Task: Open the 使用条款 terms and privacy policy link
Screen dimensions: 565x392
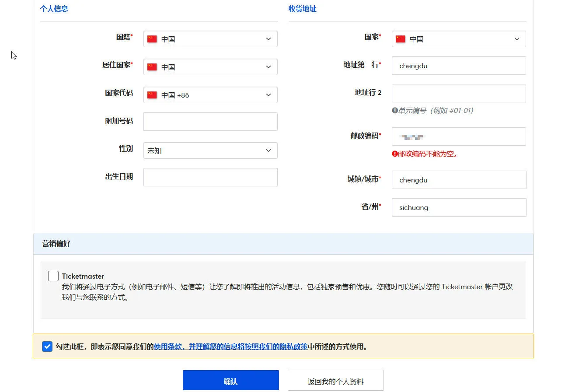Action: point(230,347)
